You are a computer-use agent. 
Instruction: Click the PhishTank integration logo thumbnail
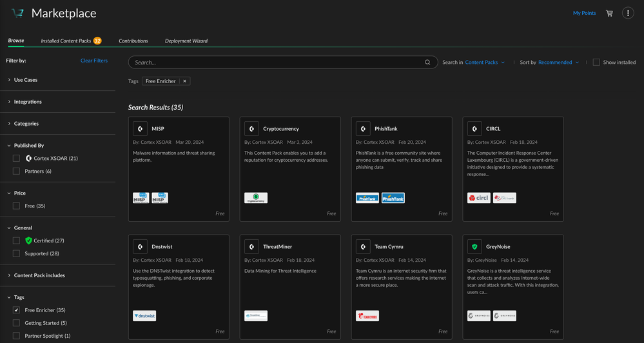367,198
